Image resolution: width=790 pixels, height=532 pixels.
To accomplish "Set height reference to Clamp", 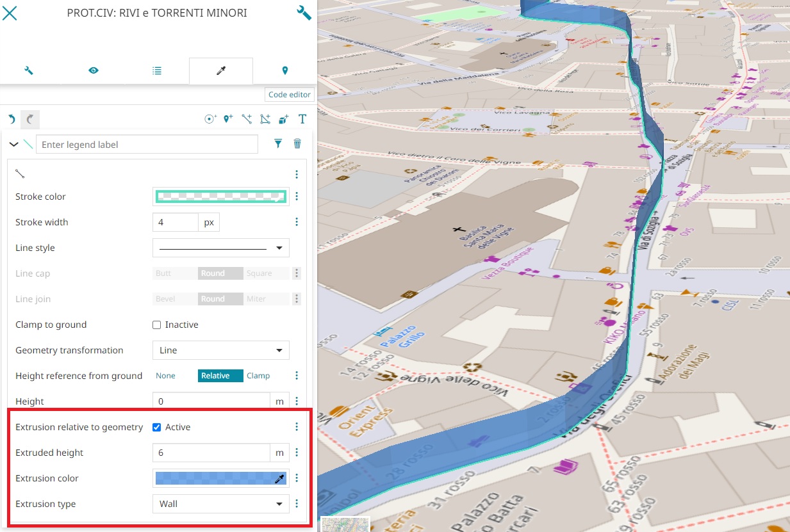I will pyautogui.click(x=258, y=376).
